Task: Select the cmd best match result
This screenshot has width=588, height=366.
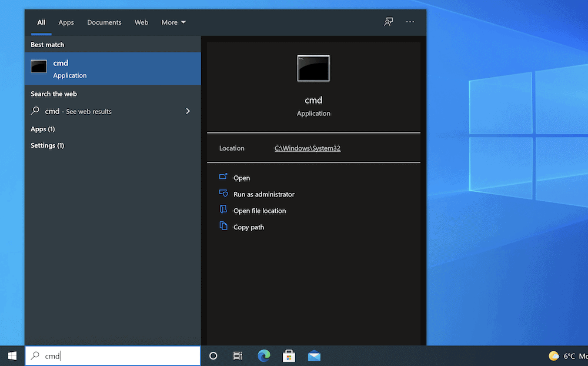Action: pyautogui.click(x=113, y=69)
